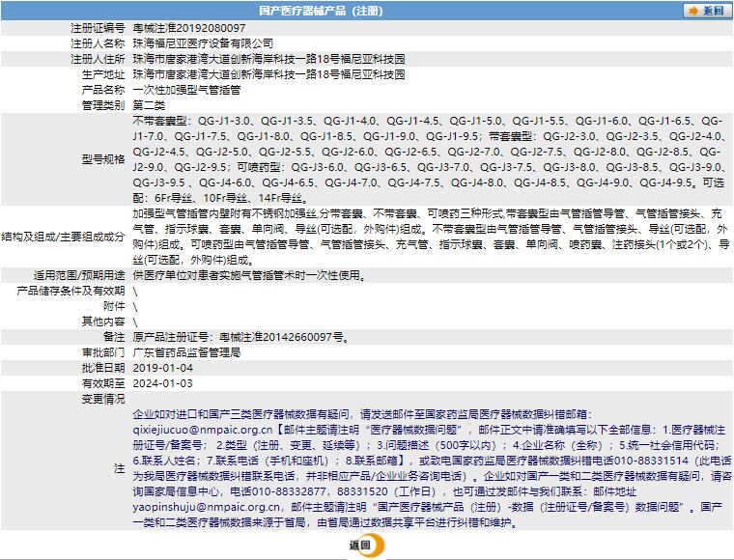Select expiry date 2024-01-03
Screen dimensions: 734x560
point(163,383)
